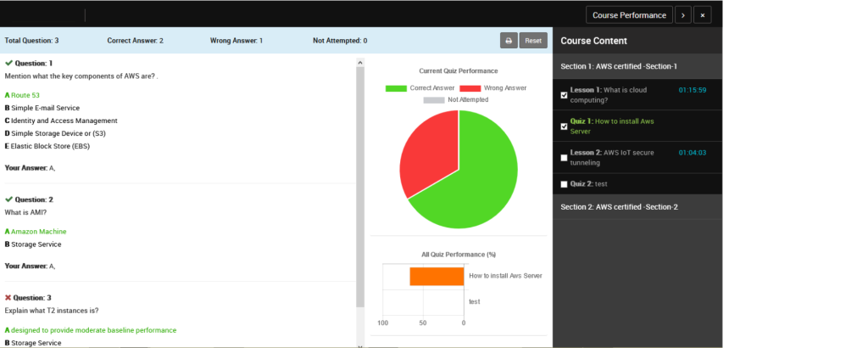
Task: Click the red cross beside Question 3
Action: [8, 298]
